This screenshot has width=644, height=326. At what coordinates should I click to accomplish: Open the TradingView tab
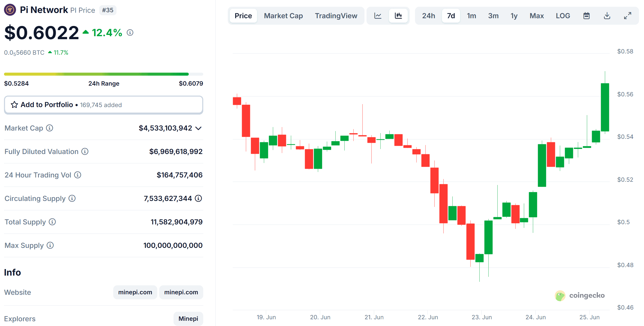336,16
